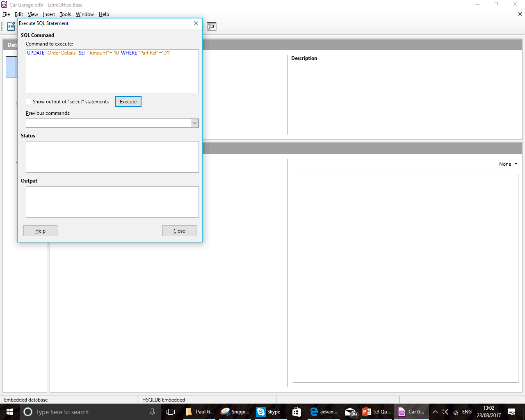Screen dimensions: 525x420
Task: Open the Windows Start menu
Action: [10, 412]
